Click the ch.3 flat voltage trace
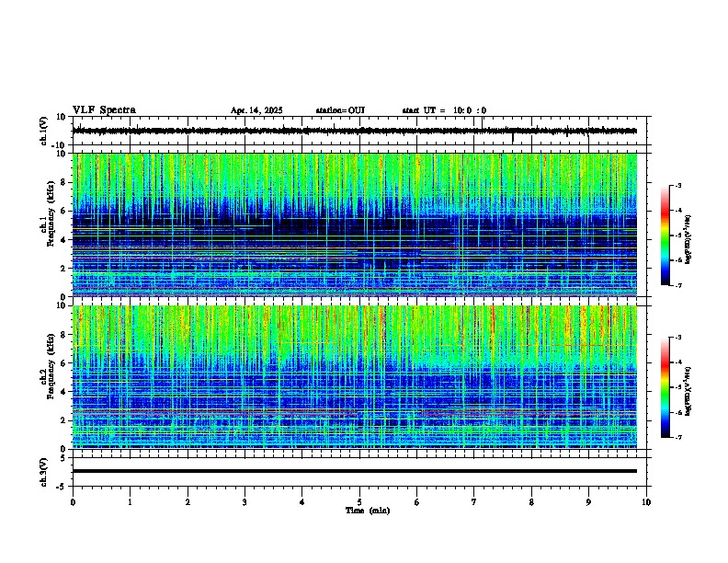The image size is (728, 563). [354, 471]
